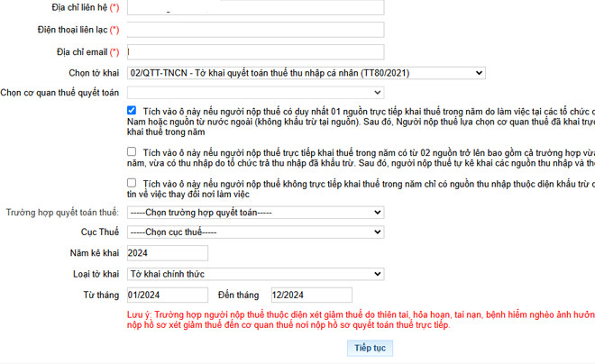The width and height of the screenshot is (595, 364).
Task: Expand the Cục Thuế dropdown list
Action: (x=256, y=232)
